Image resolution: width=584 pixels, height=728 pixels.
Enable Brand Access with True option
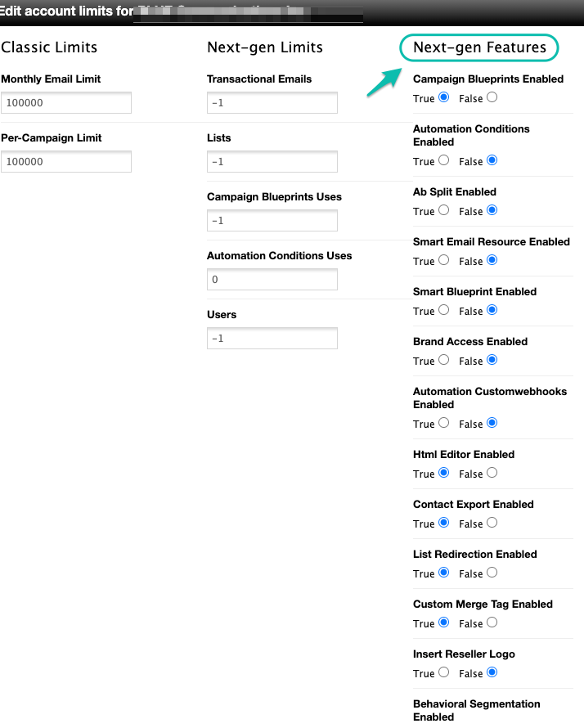click(x=444, y=360)
